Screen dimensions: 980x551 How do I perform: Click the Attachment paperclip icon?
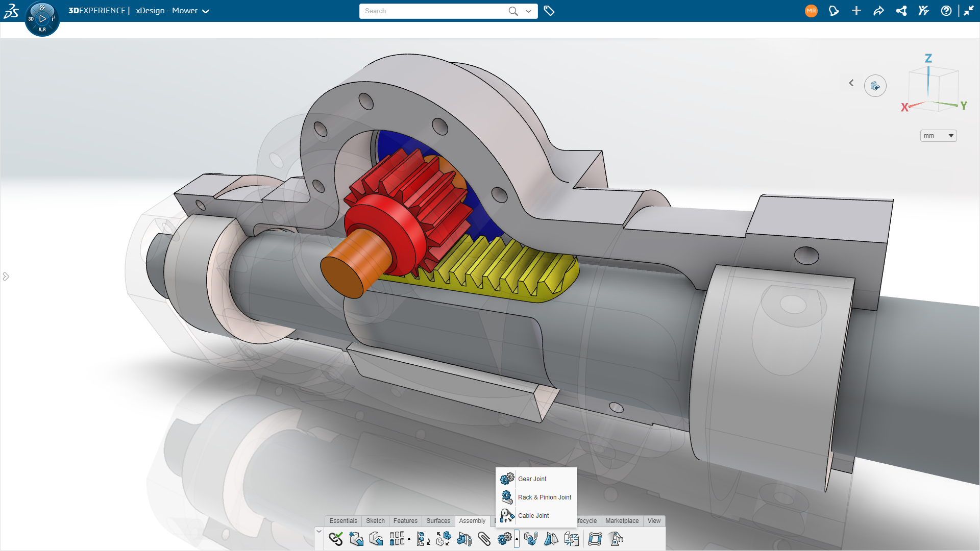click(x=485, y=539)
